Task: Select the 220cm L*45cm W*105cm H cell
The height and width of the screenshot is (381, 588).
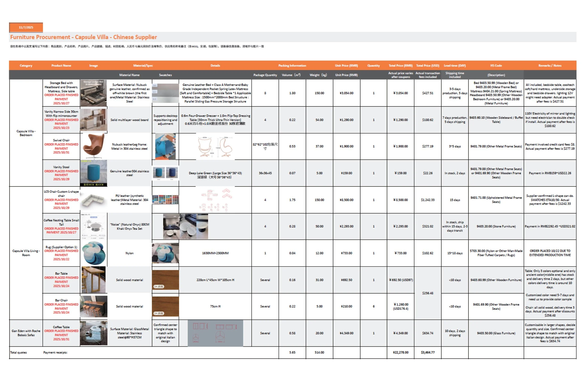Action: (x=215, y=280)
